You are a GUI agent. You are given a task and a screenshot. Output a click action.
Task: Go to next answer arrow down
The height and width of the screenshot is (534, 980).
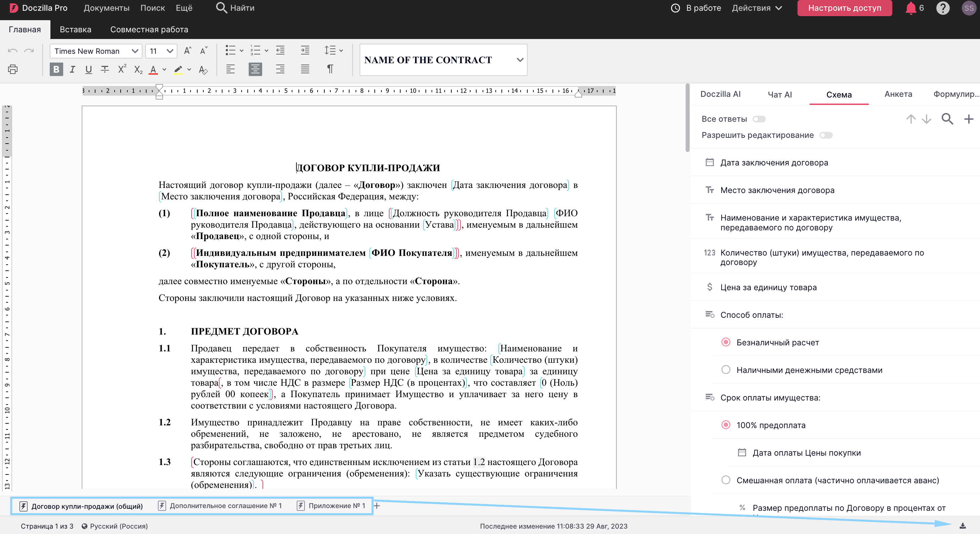tap(927, 119)
